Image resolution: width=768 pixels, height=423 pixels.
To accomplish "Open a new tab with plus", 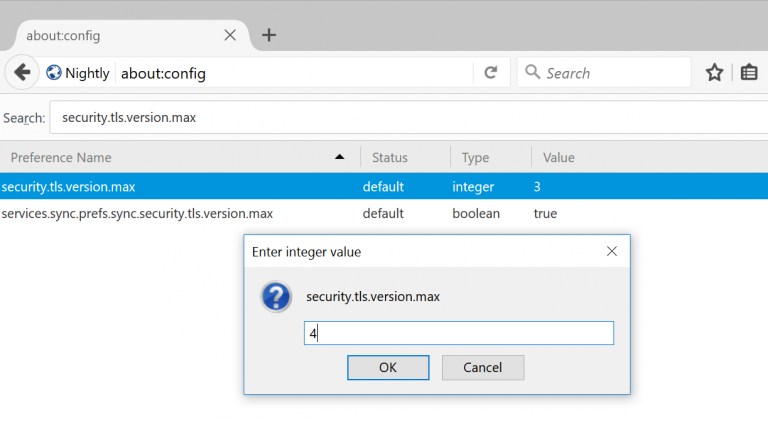I will pos(269,35).
